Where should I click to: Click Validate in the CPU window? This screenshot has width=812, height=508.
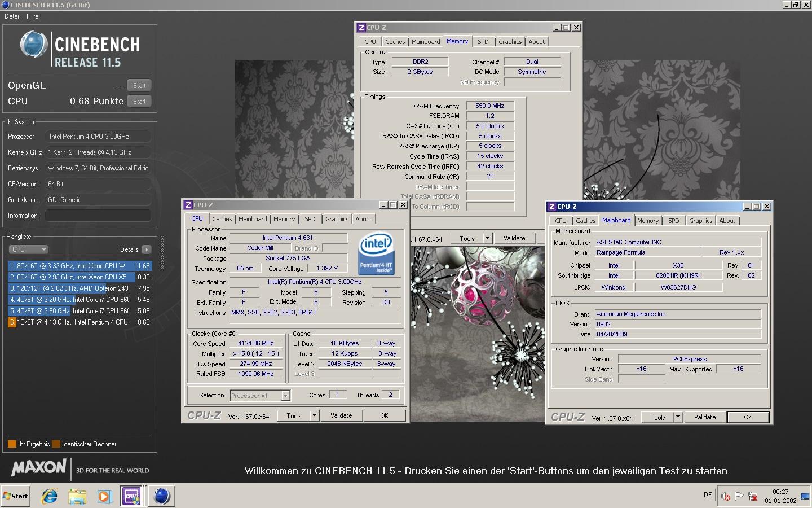coord(341,415)
